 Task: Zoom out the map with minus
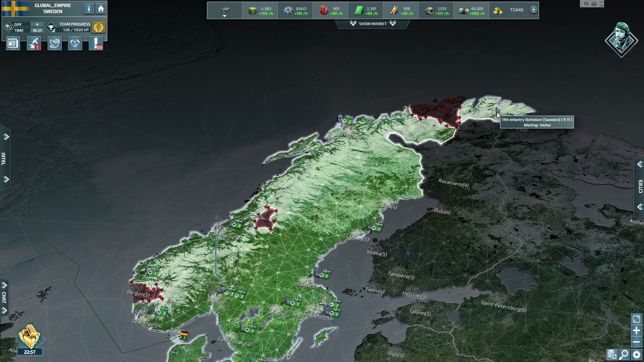(636, 341)
